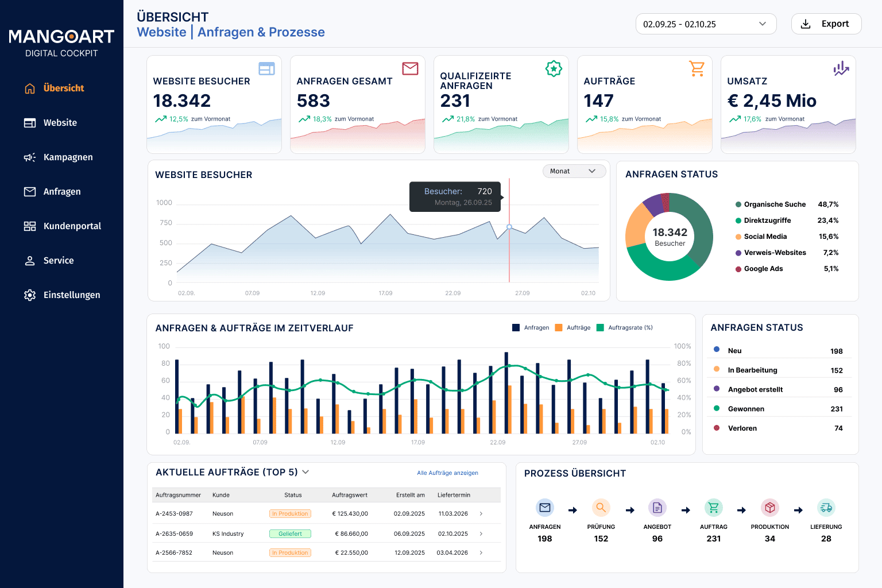Click the Organische Suche legend color dot

[x=738, y=204]
